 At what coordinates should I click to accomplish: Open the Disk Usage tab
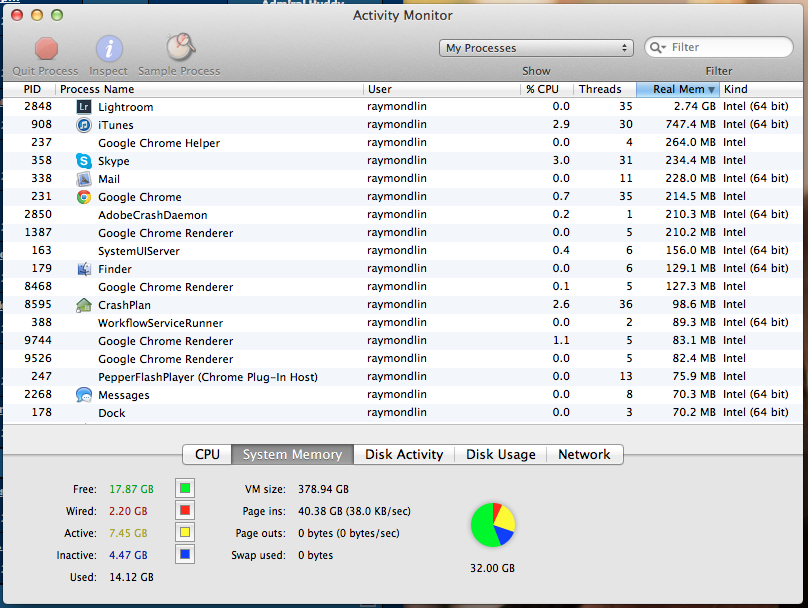pyautogui.click(x=500, y=454)
